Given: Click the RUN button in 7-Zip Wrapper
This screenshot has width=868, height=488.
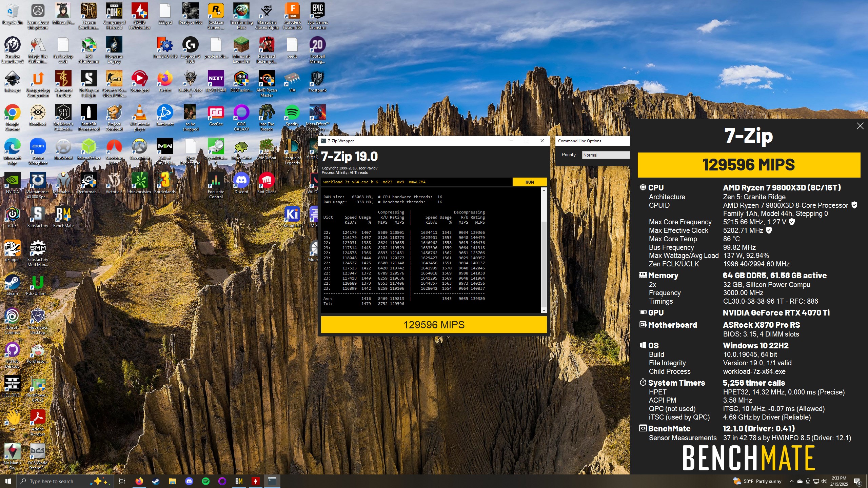Looking at the screenshot, I should click(x=529, y=182).
